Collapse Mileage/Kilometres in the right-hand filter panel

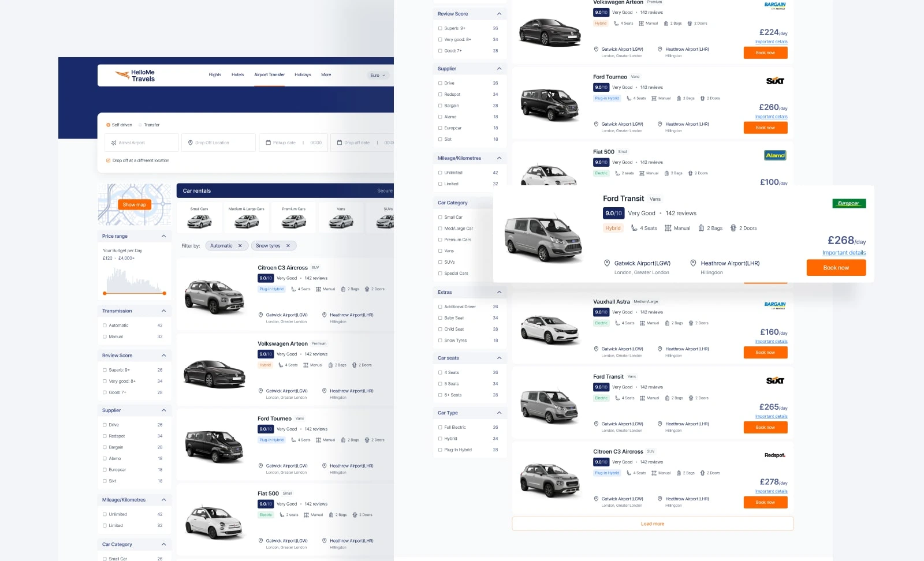tap(499, 158)
